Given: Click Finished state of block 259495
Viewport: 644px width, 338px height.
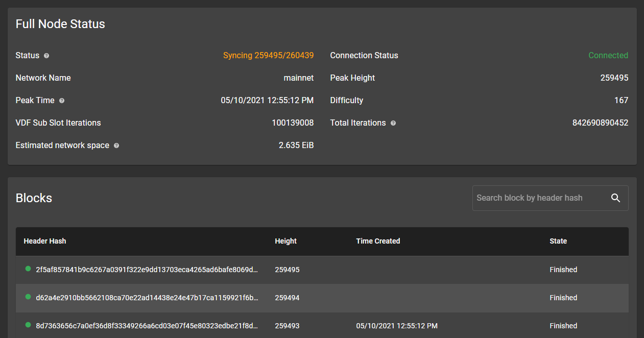Looking at the screenshot, I should (x=563, y=270).
